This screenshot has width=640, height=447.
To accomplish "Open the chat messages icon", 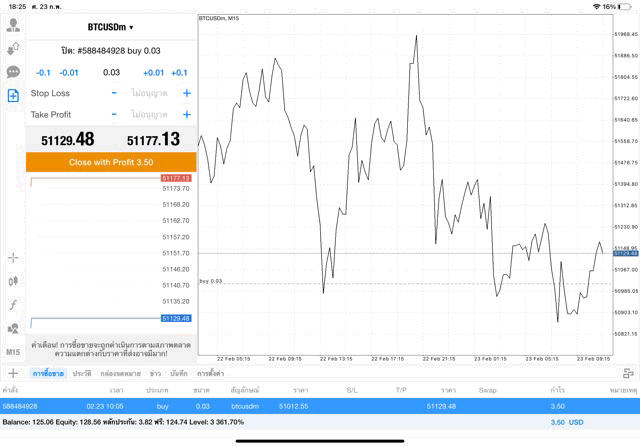I will coord(13,72).
